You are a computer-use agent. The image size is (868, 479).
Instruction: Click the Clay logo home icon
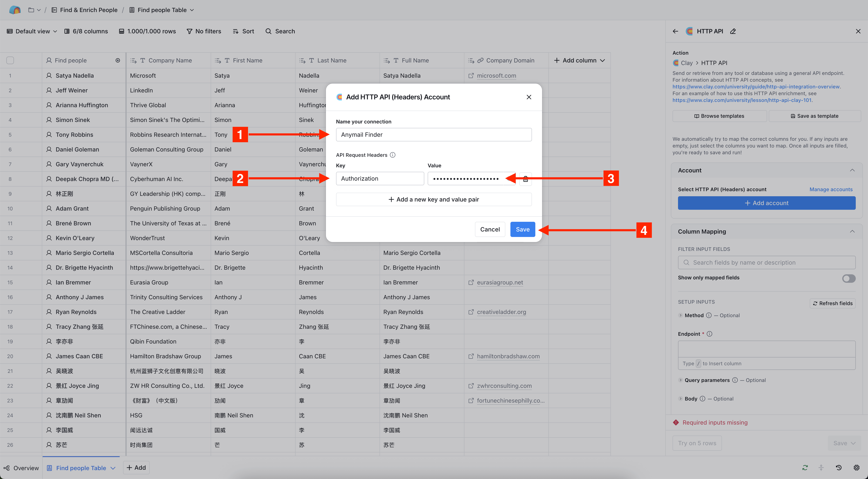(15, 10)
